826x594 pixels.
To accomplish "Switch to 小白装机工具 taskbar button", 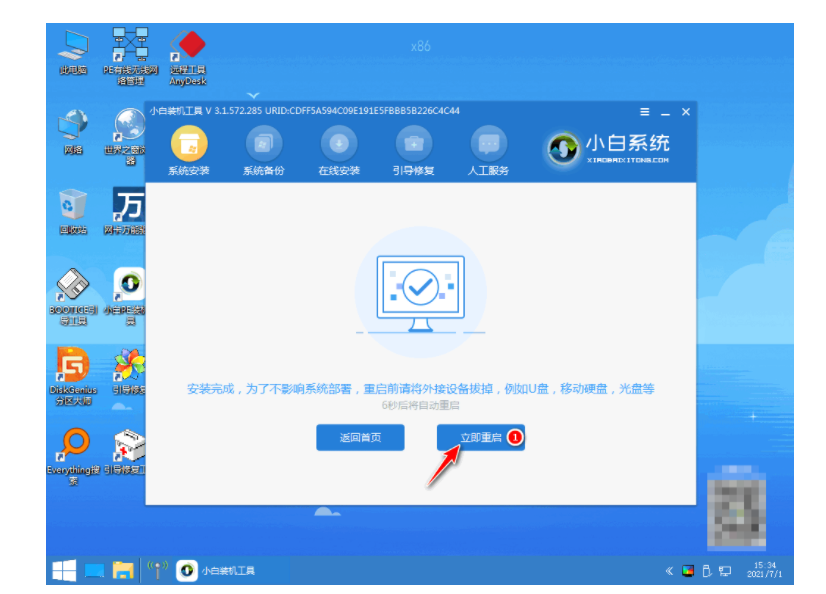I will tap(216, 570).
